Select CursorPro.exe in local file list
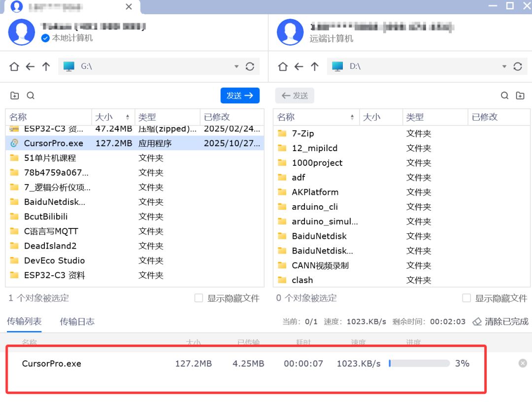 (x=134, y=143)
